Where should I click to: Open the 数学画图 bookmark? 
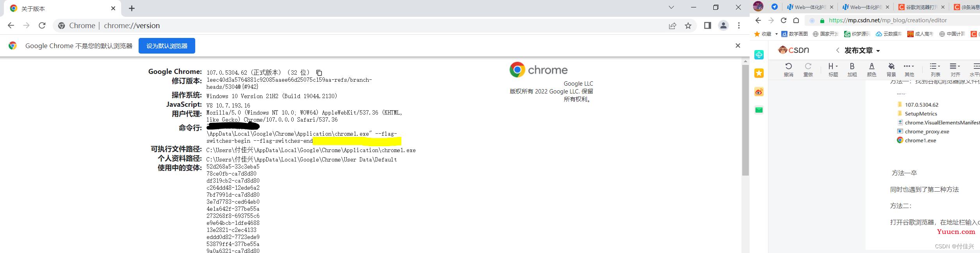(795, 34)
